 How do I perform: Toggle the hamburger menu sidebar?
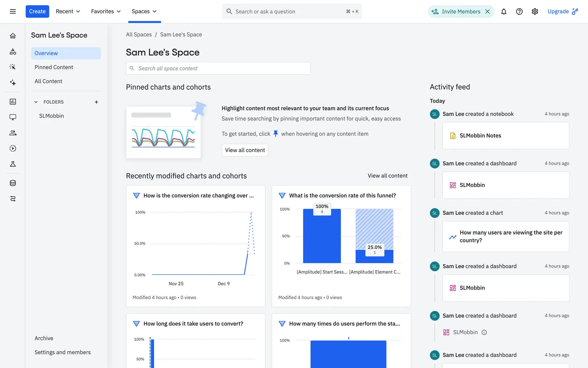coord(13,12)
